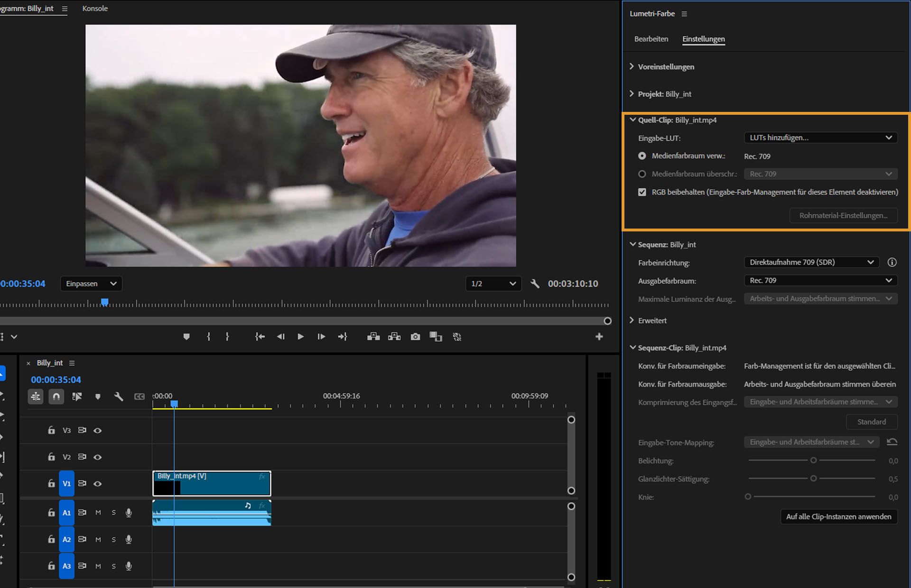Click the Step Forward one frame icon
This screenshot has width=911, height=588.
321,337
